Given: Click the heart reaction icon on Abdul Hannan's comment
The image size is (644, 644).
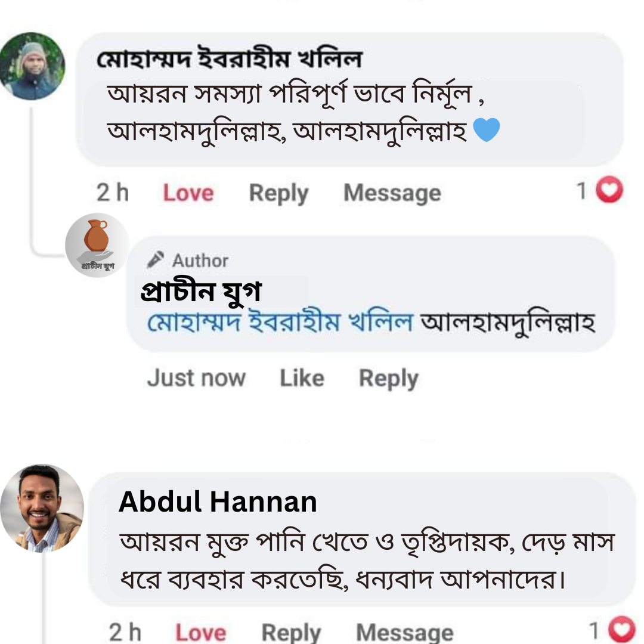Looking at the screenshot, I should tap(624, 630).
